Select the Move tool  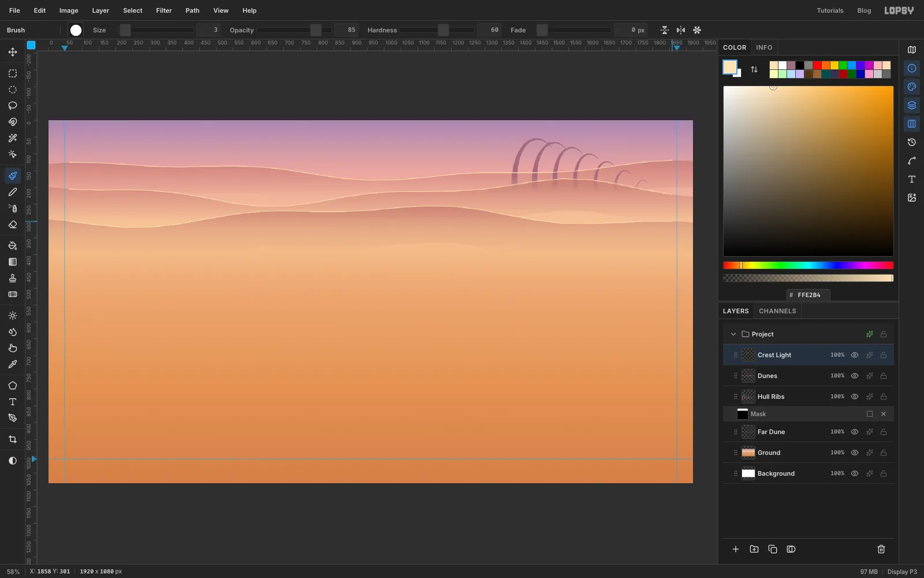coord(13,52)
